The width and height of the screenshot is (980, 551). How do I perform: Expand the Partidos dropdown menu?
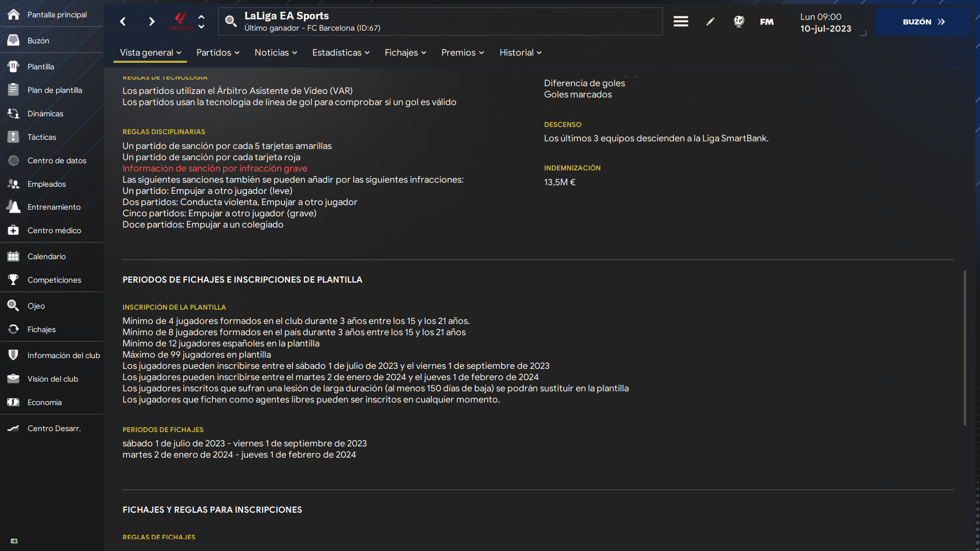pos(218,53)
